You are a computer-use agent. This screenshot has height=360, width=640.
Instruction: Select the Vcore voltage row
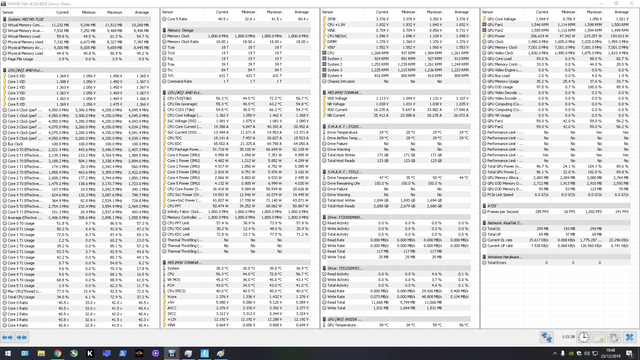click(x=236, y=297)
